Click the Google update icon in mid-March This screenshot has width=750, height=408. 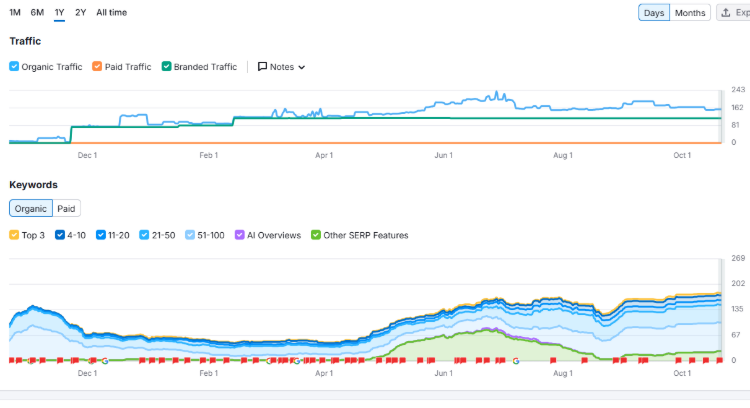click(x=297, y=361)
